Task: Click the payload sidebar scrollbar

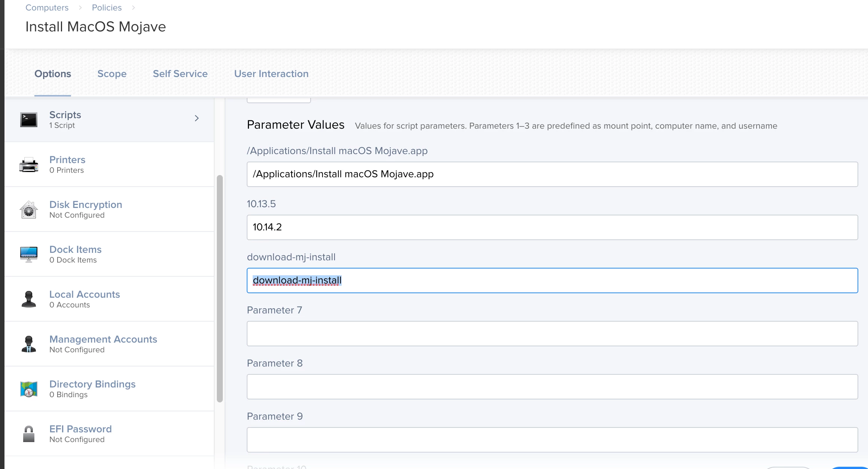Action: pos(220,289)
